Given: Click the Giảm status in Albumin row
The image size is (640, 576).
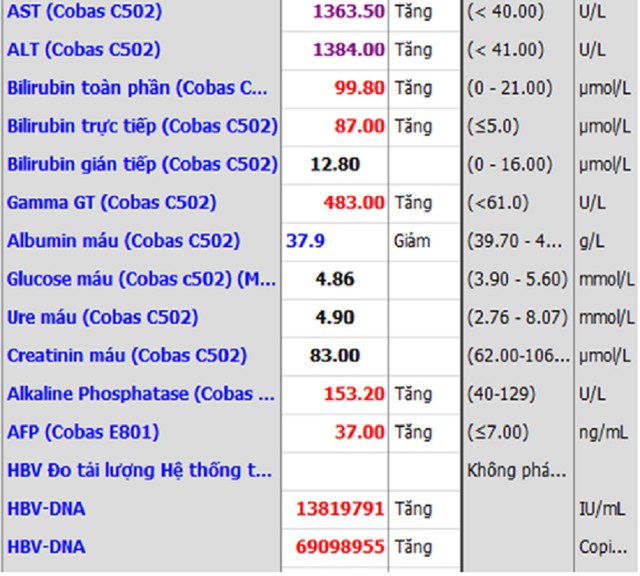Looking at the screenshot, I should (412, 241).
